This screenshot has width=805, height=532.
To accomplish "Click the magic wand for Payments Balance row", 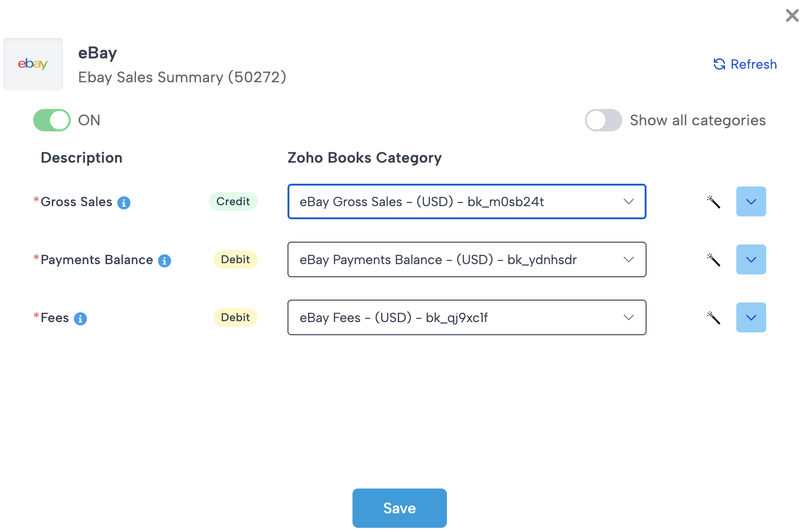I will (713, 259).
